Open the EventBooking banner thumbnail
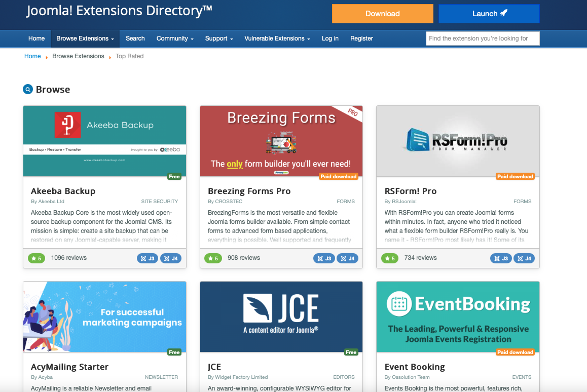This screenshot has height=392, width=587. [458, 317]
